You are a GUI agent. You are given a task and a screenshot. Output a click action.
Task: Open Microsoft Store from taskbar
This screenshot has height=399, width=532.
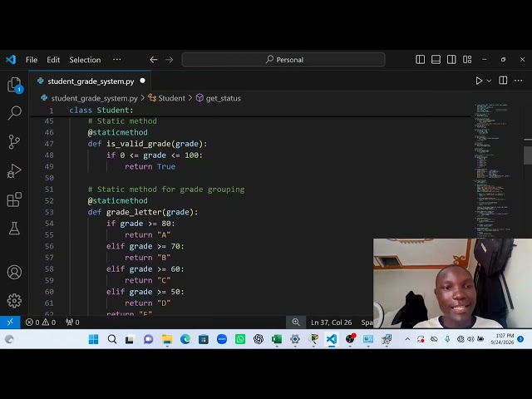(204, 339)
